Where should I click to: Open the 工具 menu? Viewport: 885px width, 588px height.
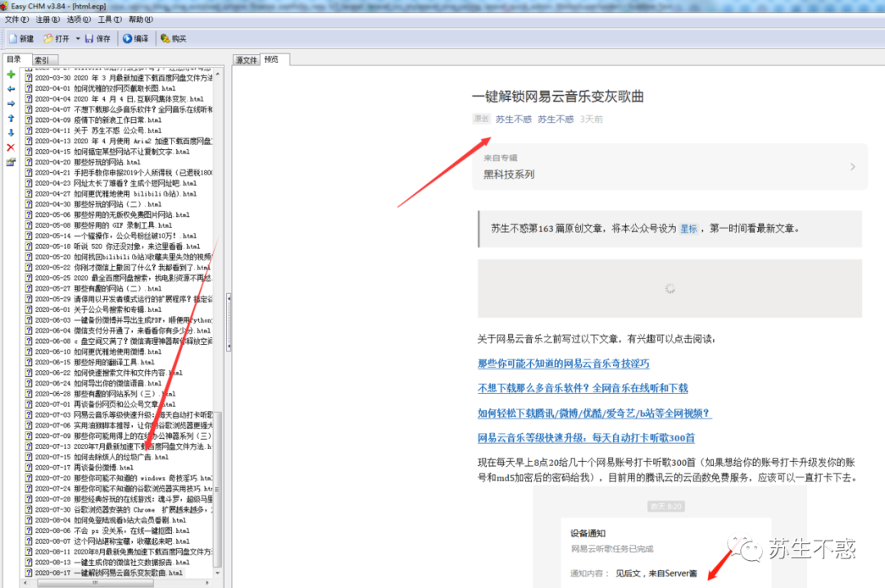(110, 20)
